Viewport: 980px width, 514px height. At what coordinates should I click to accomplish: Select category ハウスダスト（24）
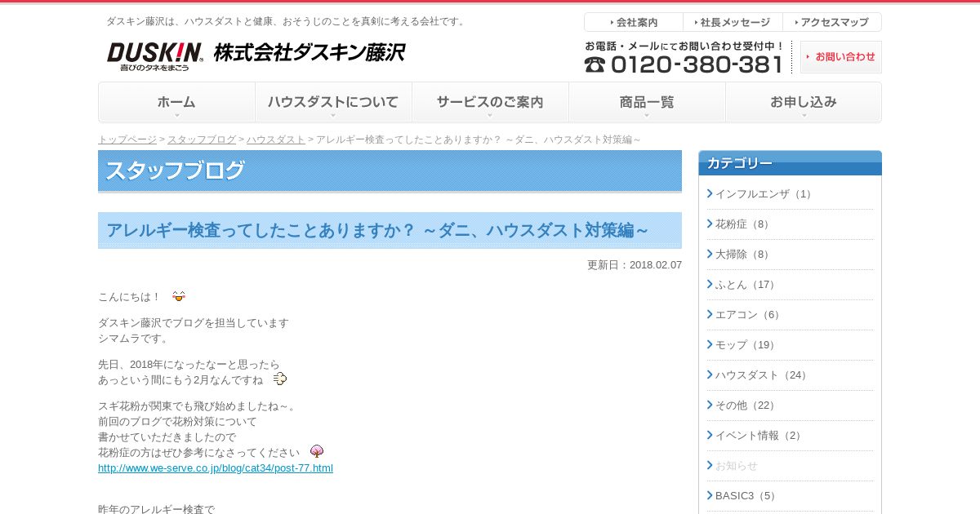point(763,375)
